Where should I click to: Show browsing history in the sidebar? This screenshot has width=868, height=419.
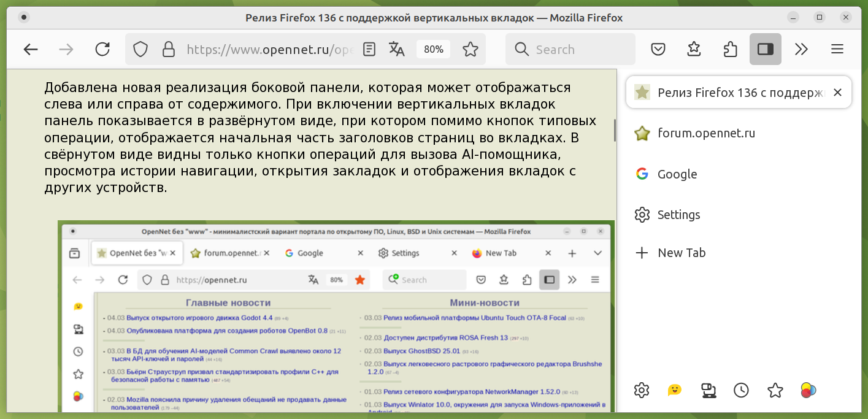click(x=741, y=390)
